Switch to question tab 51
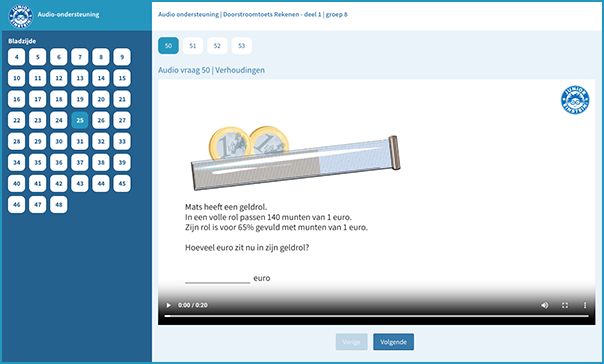The image size is (604, 364). coord(193,46)
